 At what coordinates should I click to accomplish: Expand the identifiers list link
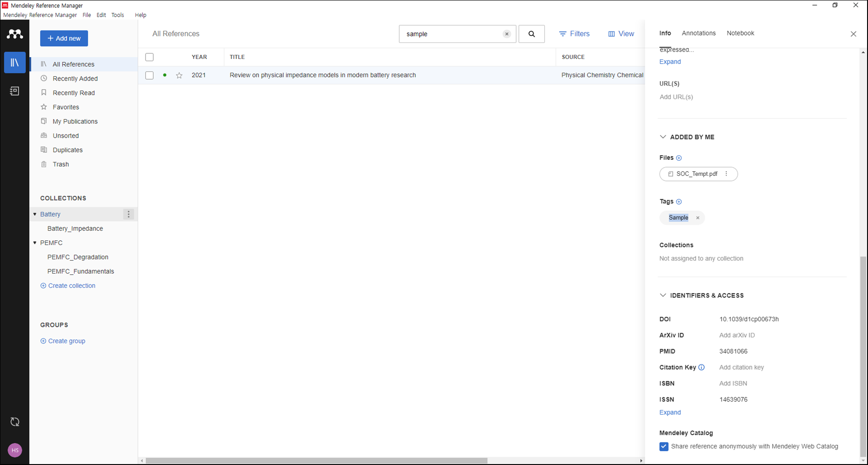(670, 413)
